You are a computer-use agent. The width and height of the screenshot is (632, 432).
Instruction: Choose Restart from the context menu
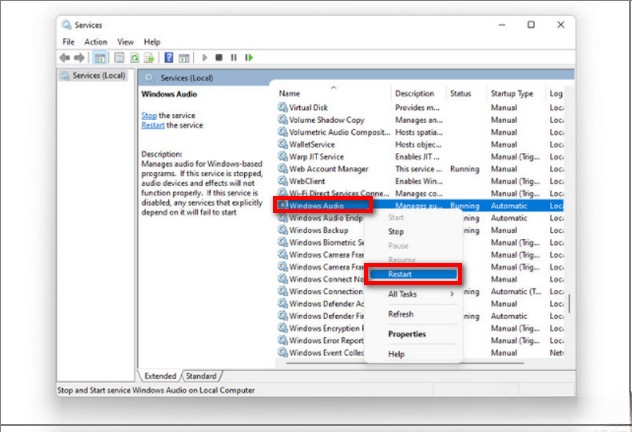click(x=413, y=274)
